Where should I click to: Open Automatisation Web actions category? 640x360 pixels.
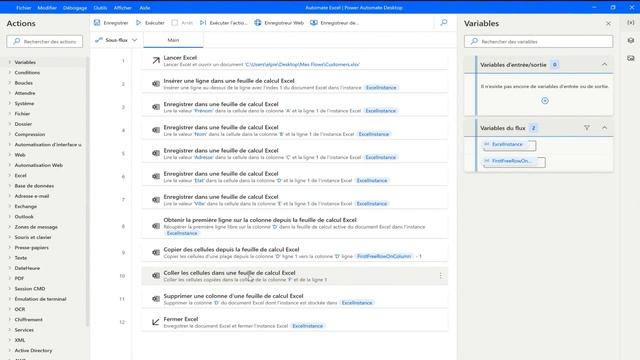click(x=38, y=165)
